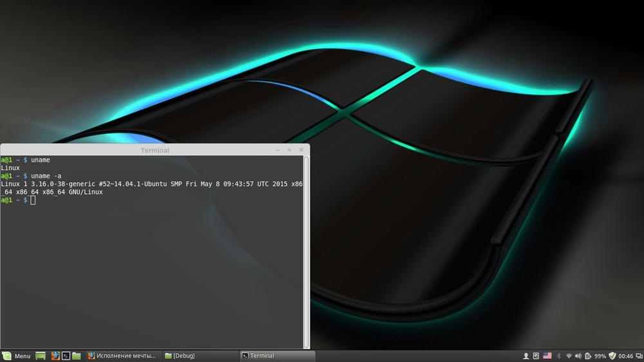644x362 pixels.
Task: Click the Terminal window scrollbar
Action: (x=307, y=251)
